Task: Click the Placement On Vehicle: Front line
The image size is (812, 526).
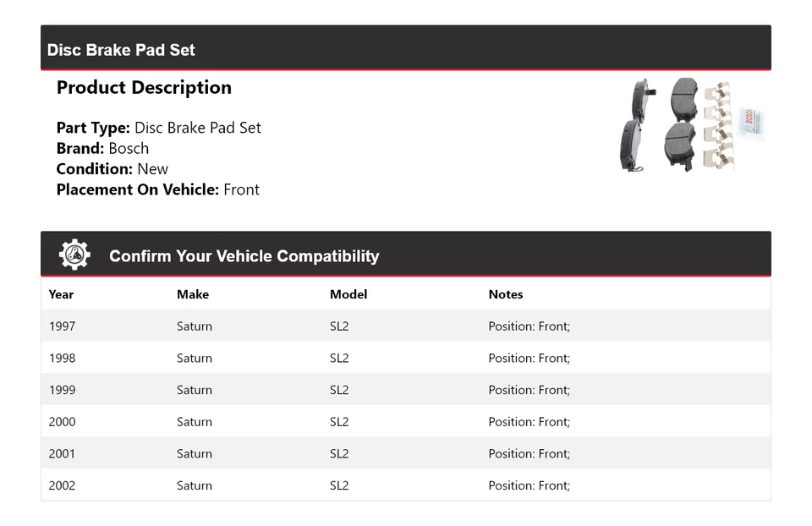Action: pos(158,189)
